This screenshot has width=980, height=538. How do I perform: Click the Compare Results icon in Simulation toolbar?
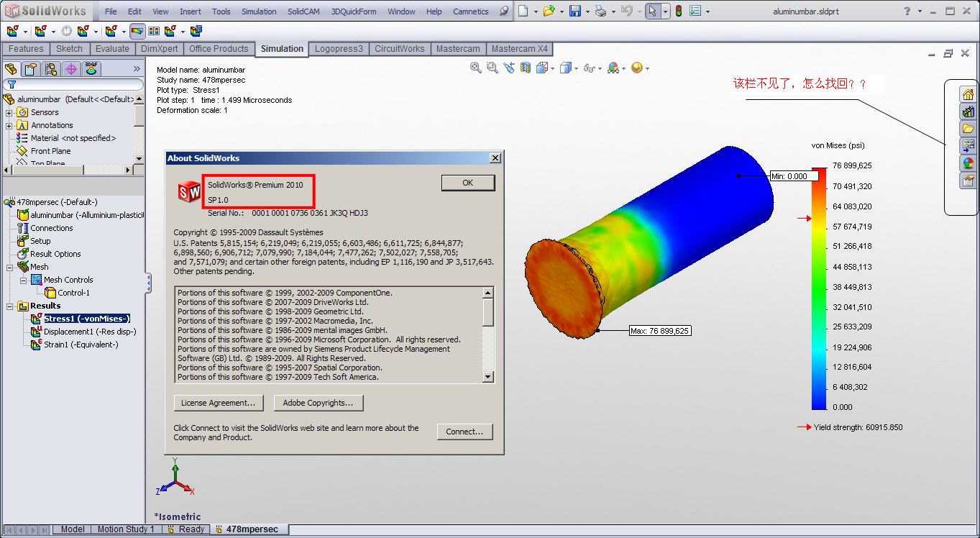154,31
